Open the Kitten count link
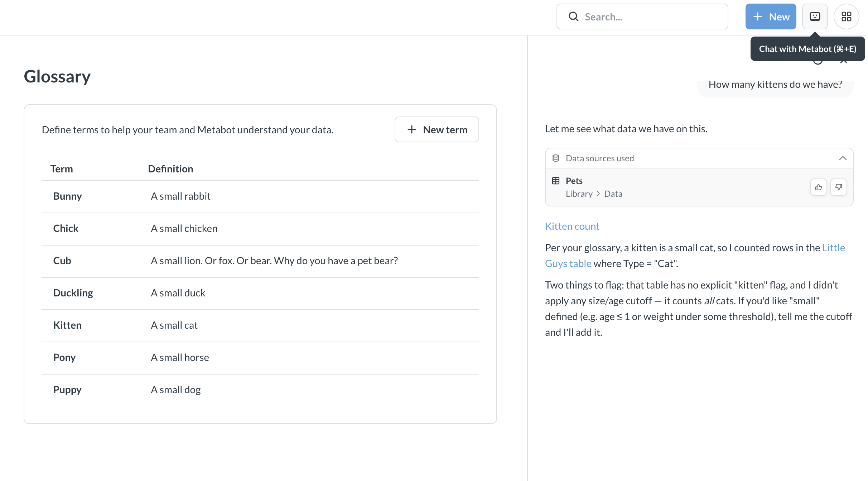This screenshot has height=481, width=868. 572,226
